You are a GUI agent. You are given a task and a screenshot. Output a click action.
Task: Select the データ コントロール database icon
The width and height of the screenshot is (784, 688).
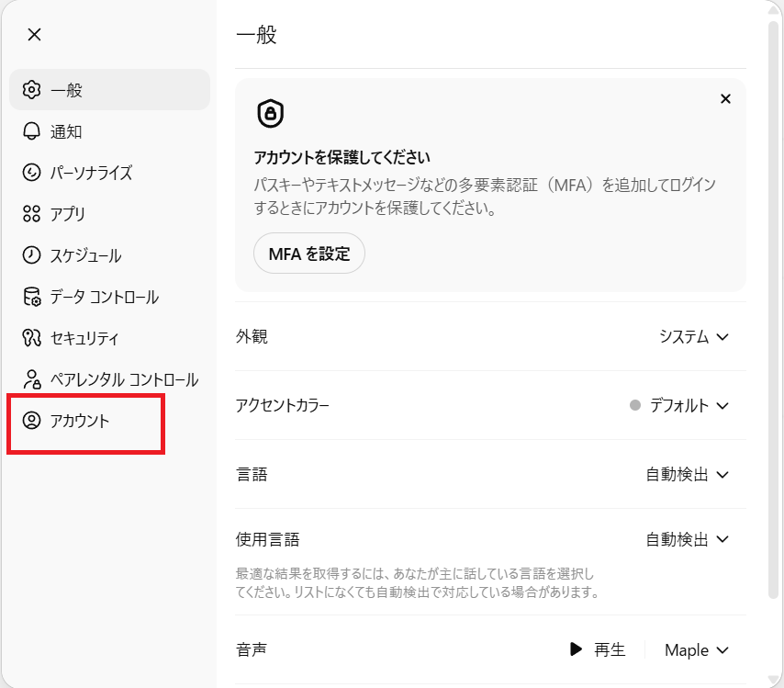(x=31, y=297)
